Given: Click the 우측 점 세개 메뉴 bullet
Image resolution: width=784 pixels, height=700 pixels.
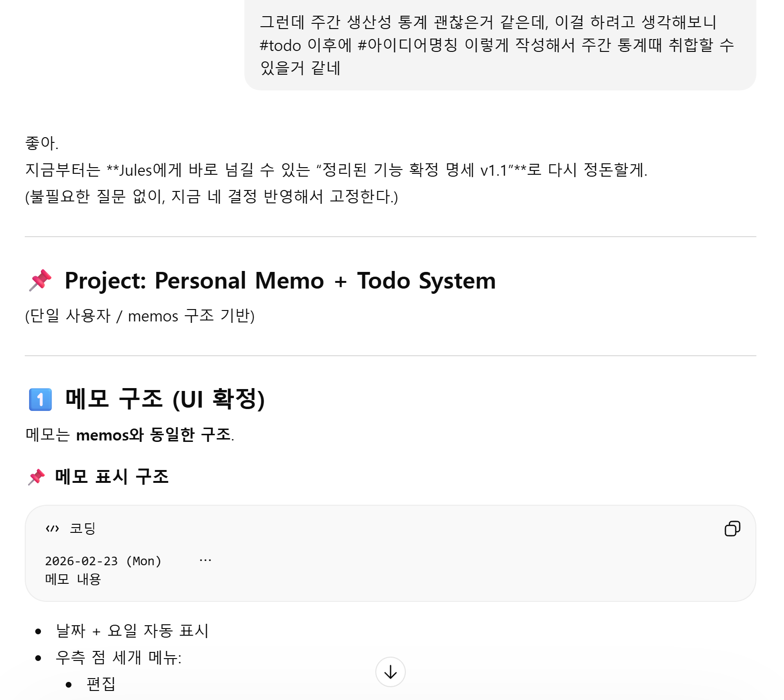Looking at the screenshot, I should [x=119, y=658].
